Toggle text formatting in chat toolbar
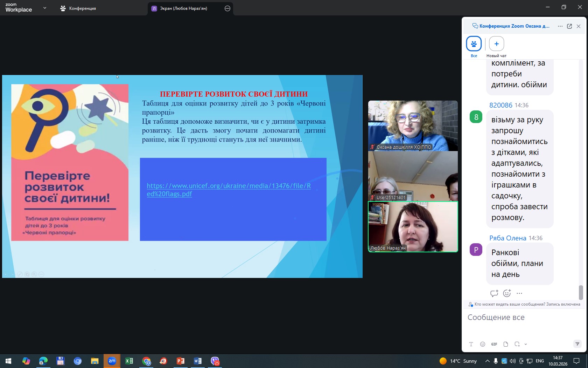The height and width of the screenshot is (368, 588). 471,344
